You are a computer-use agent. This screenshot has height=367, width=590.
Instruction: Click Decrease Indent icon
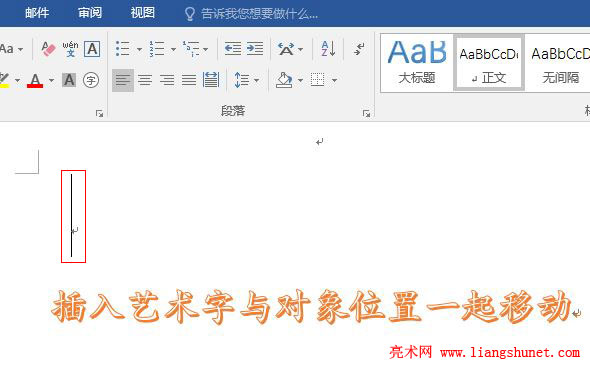[x=233, y=49]
